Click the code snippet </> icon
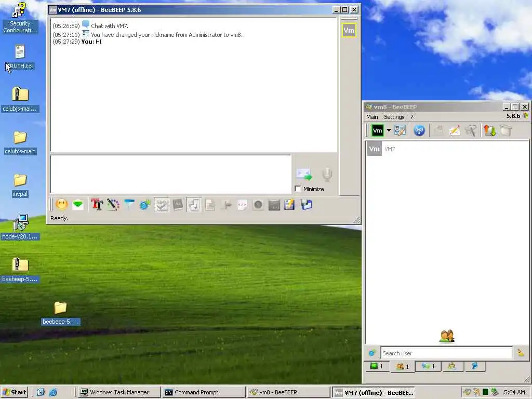This screenshot has width=532, height=399. coord(242,205)
